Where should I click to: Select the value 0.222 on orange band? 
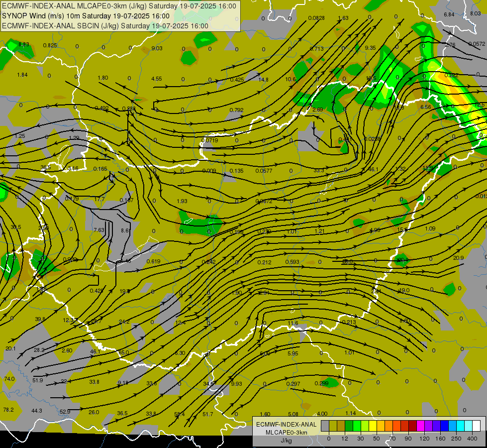[x=451, y=75]
